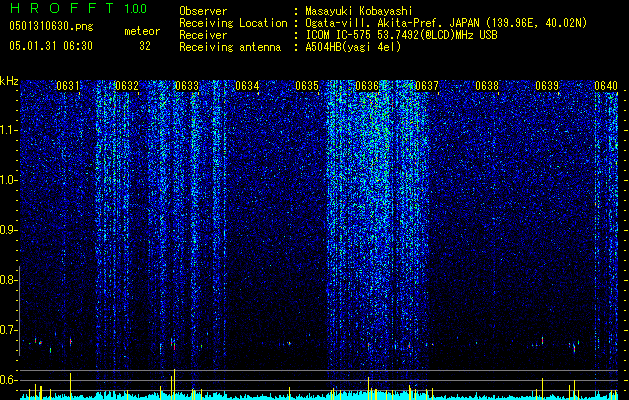Click the Observer label
Viewport: 629px width, 400px height.
tap(203, 11)
